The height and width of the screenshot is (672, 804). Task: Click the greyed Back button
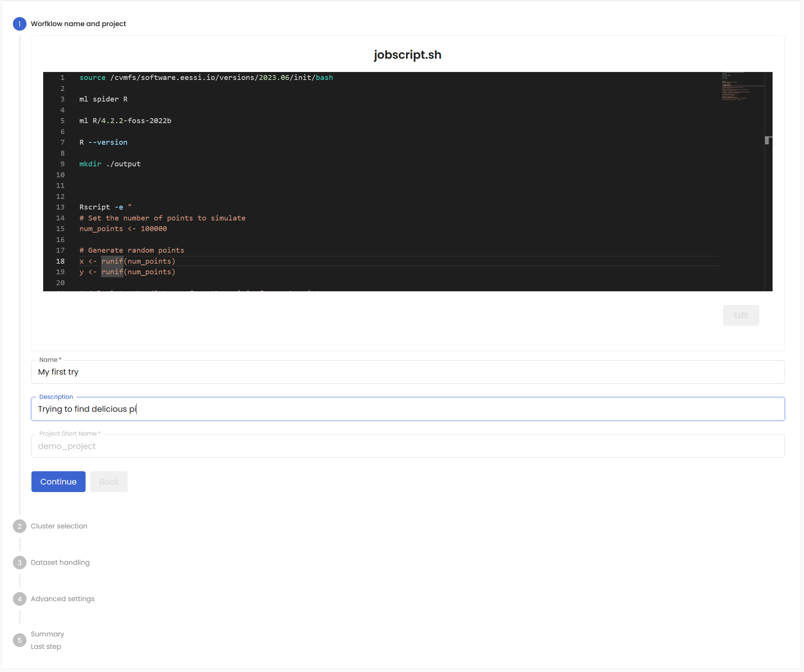pyautogui.click(x=109, y=482)
